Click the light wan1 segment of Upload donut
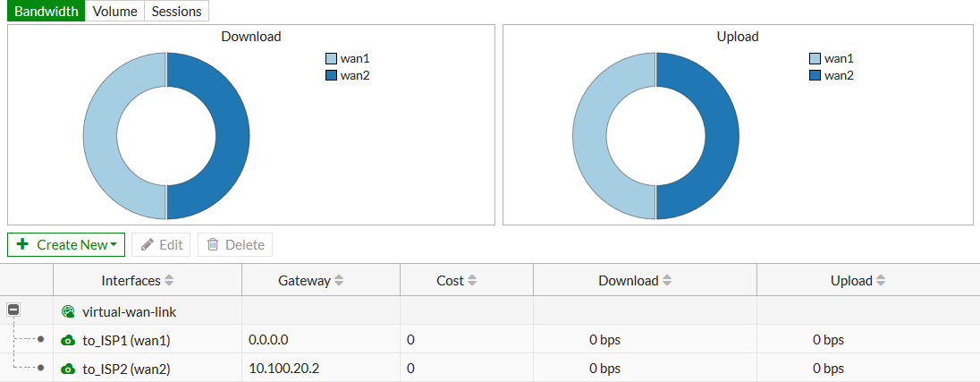This screenshot has width=980, height=382. click(x=589, y=136)
